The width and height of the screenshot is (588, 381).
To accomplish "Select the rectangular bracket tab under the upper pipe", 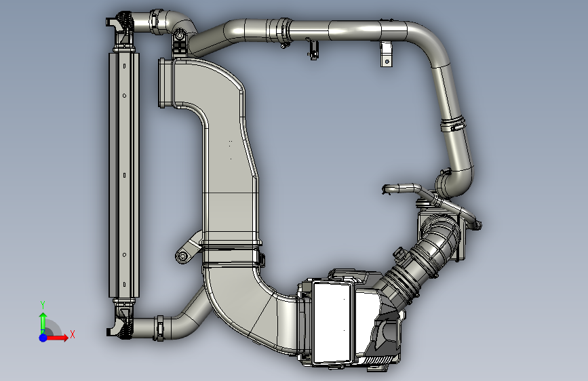I will click(x=387, y=54).
